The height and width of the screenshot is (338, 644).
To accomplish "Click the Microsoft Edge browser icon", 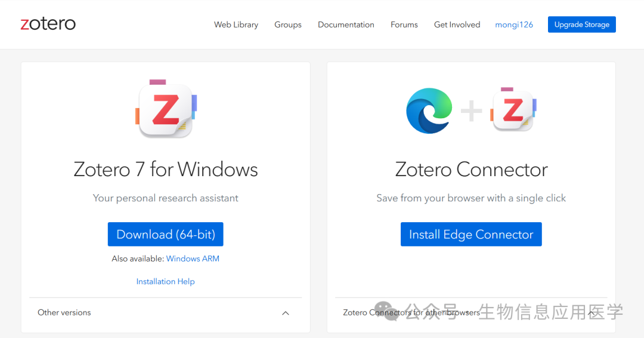I will point(429,110).
